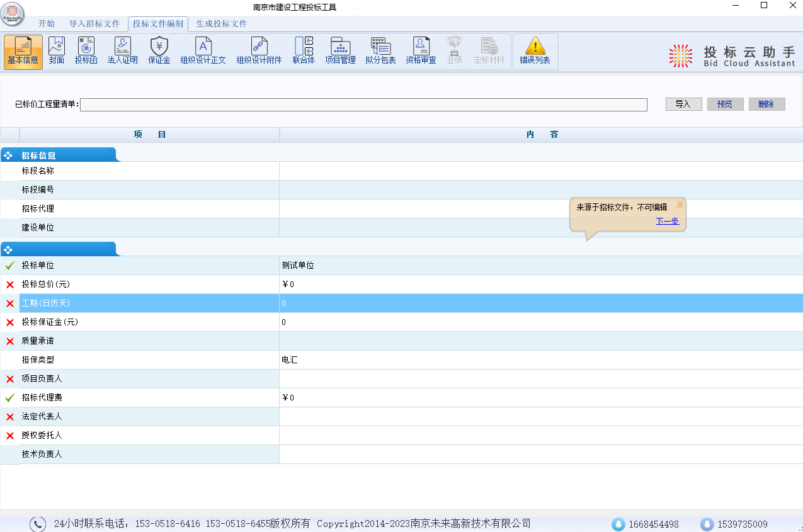Screen dimensions: 803x532
Task: Open the 组织设计附件 attachment tool
Action: (259, 52)
